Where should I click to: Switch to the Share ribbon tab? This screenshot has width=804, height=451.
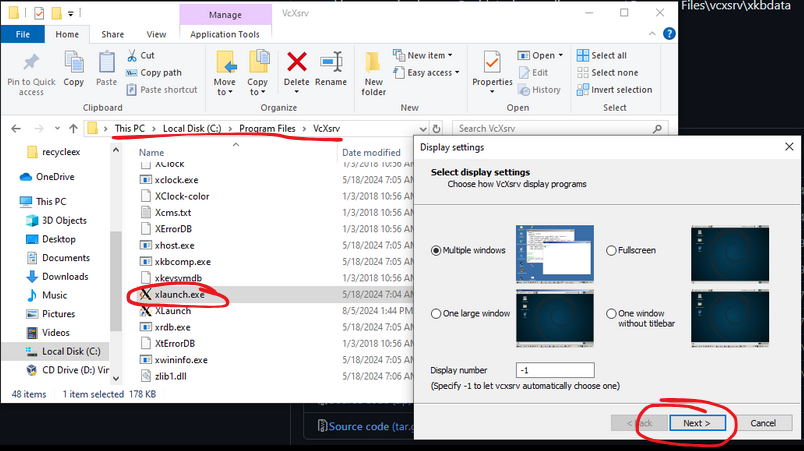[113, 34]
